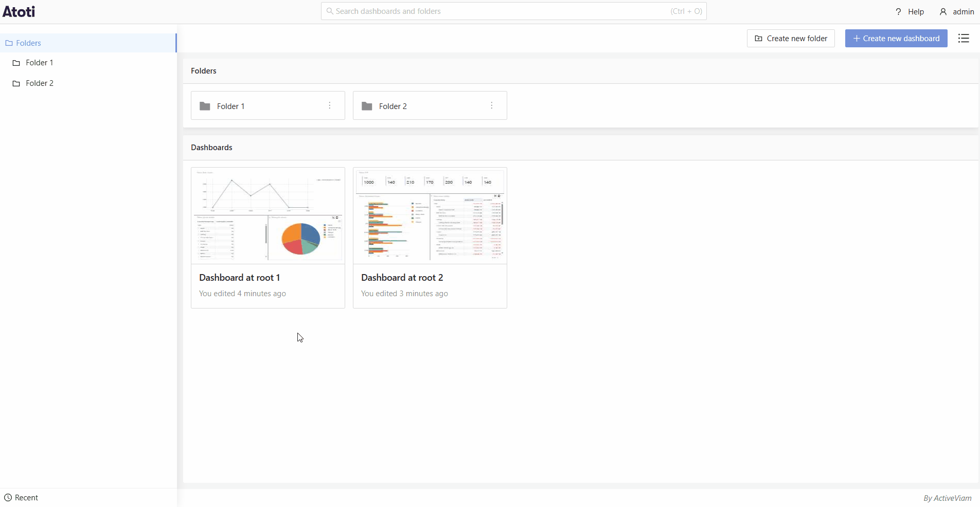Screen dimensions: 980x507
Task: Switch to list view of dashboards
Action: pos(965,38)
